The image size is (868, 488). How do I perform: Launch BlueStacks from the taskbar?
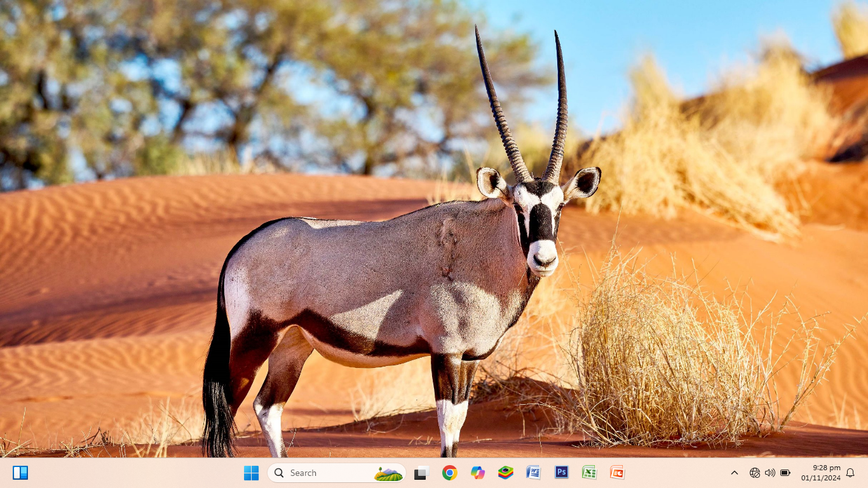click(506, 473)
